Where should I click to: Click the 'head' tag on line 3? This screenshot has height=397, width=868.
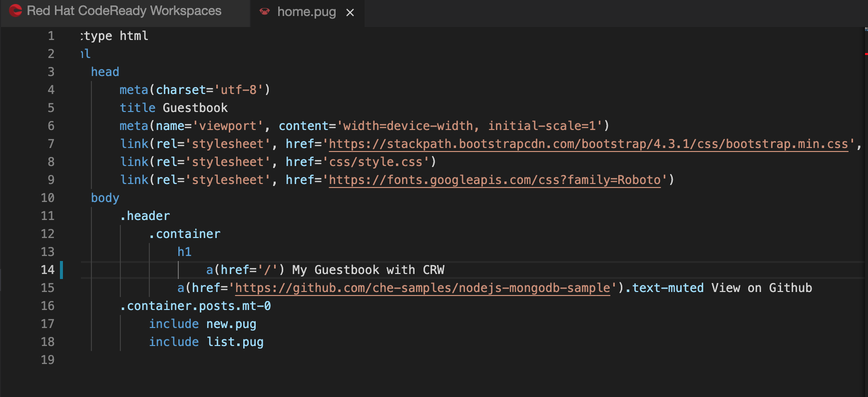click(x=105, y=72)
